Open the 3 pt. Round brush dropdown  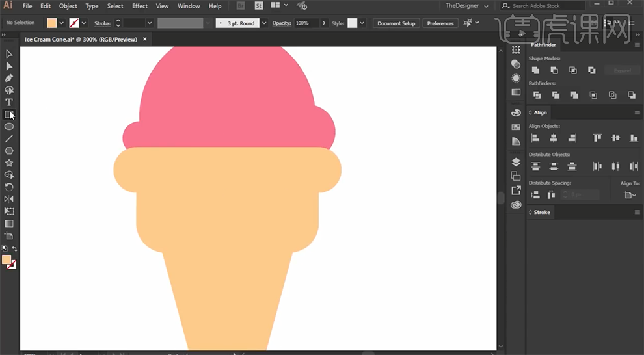point(263,23)
